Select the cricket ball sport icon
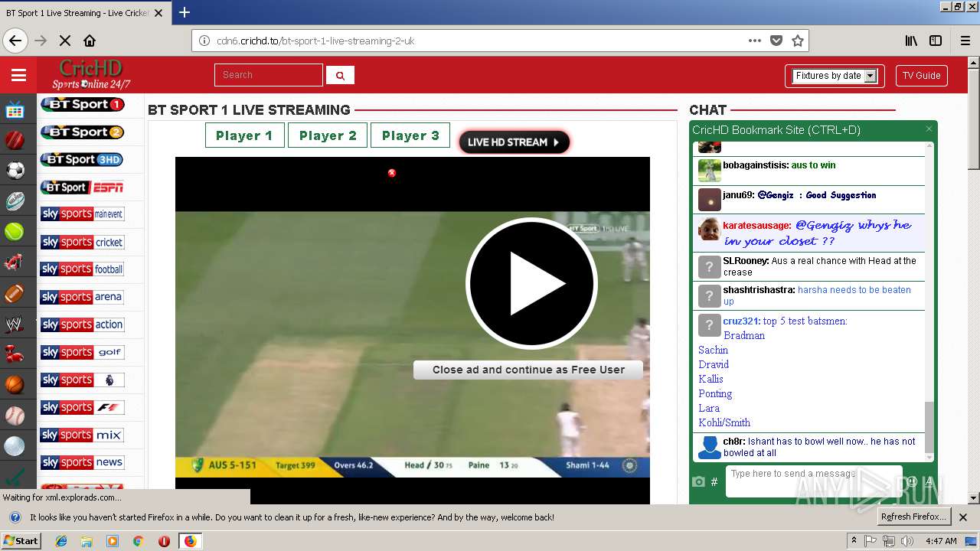980x551 pixels. [15, 141]
